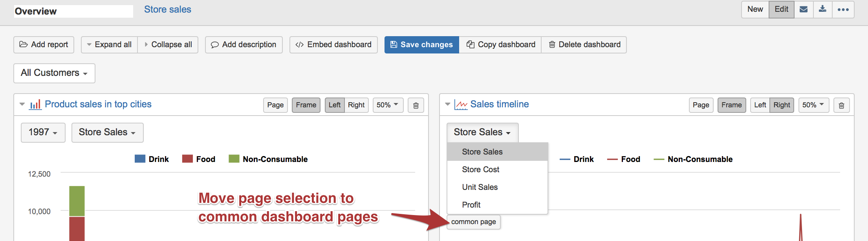868x241 pixels.
Task: Open Sales timeline title link
Action: click(500, 104)
